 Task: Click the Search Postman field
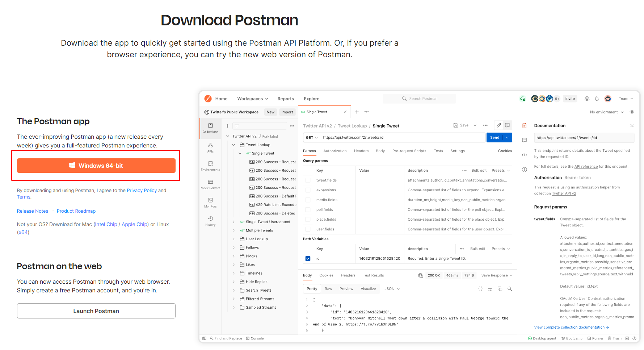420,99
